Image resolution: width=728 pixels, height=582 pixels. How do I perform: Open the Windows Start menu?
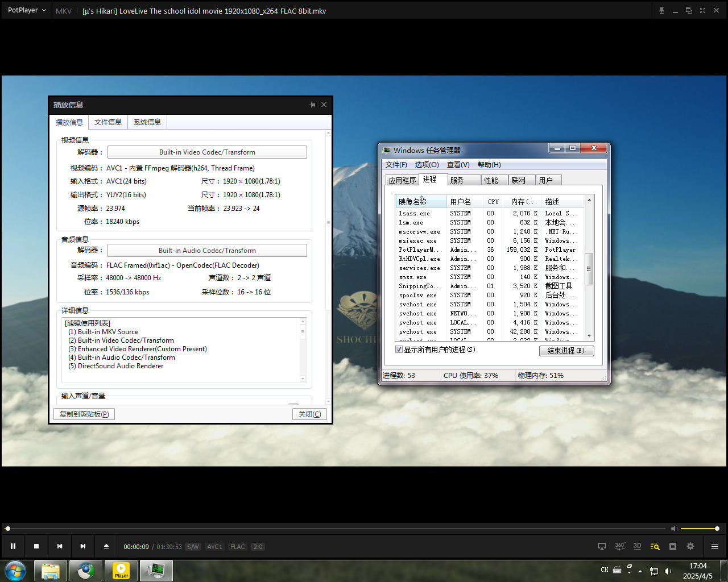coord(15,571)
